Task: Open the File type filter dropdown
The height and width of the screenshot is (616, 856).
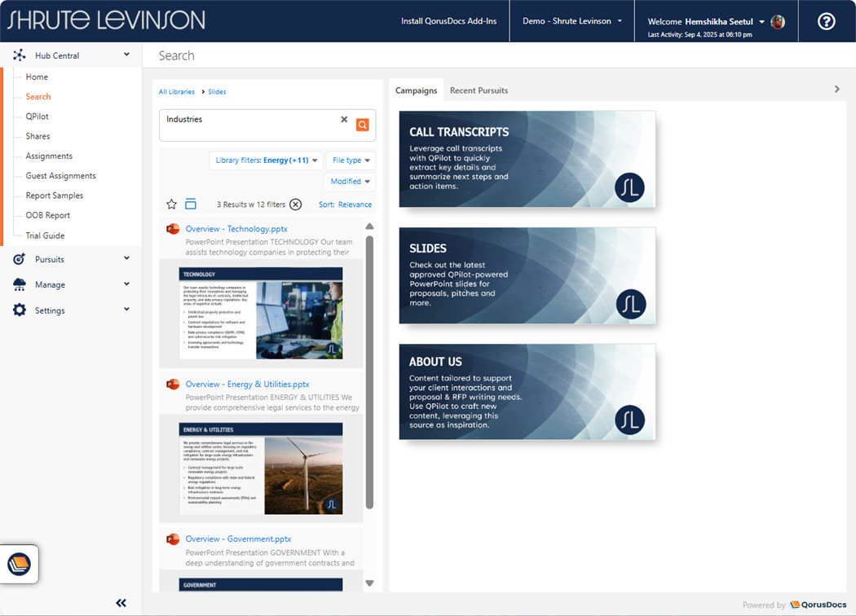Action: coord(351,161)
